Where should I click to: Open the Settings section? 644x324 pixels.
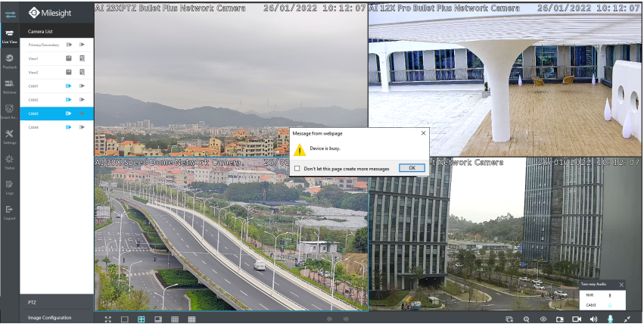click(9, 137)
